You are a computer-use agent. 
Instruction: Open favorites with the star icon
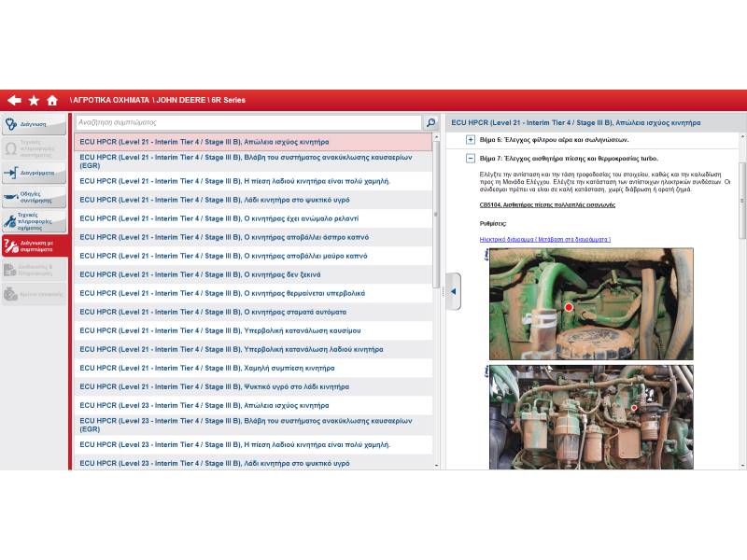pos(34,100)
